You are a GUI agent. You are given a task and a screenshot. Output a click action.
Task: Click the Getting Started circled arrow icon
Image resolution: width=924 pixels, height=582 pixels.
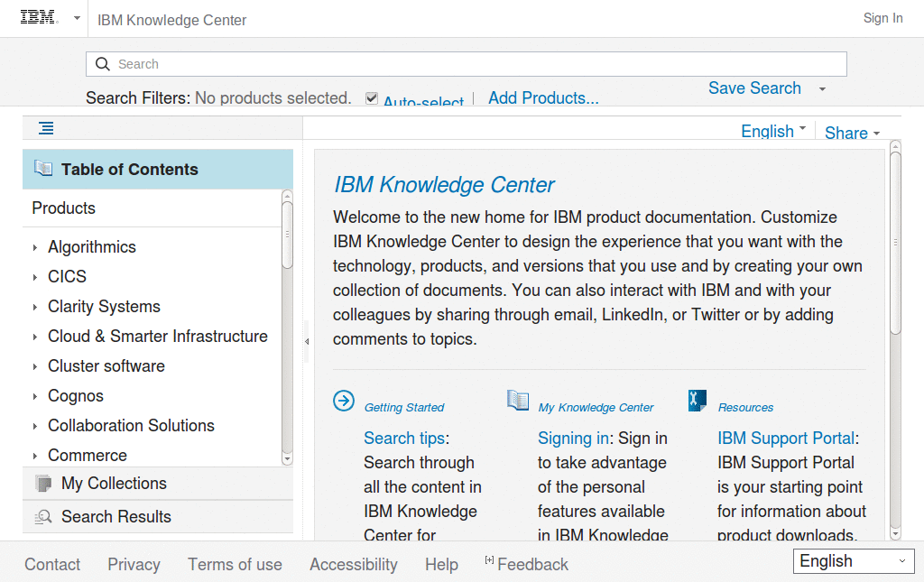tap(343, 401)
